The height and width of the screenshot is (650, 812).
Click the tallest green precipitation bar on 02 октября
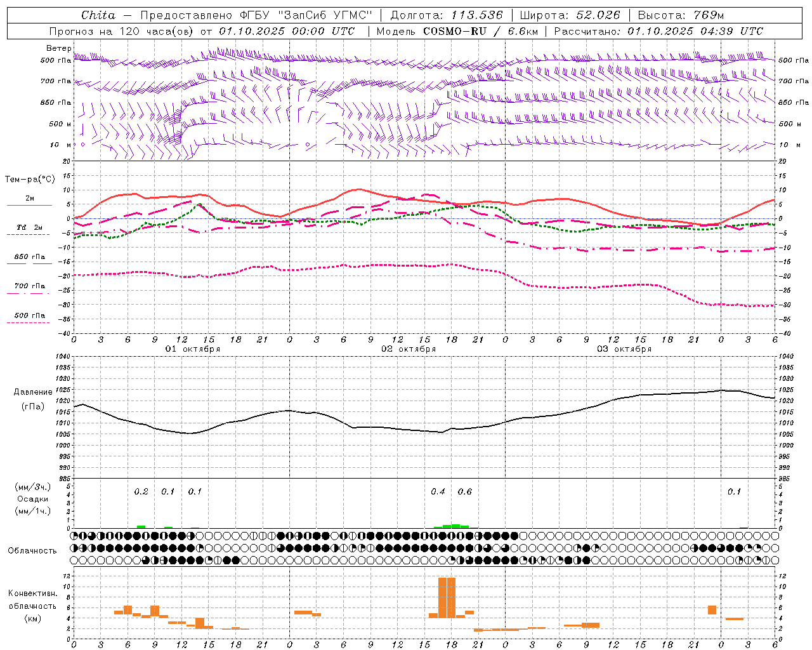pyautogui.click(x=455, y=526)
